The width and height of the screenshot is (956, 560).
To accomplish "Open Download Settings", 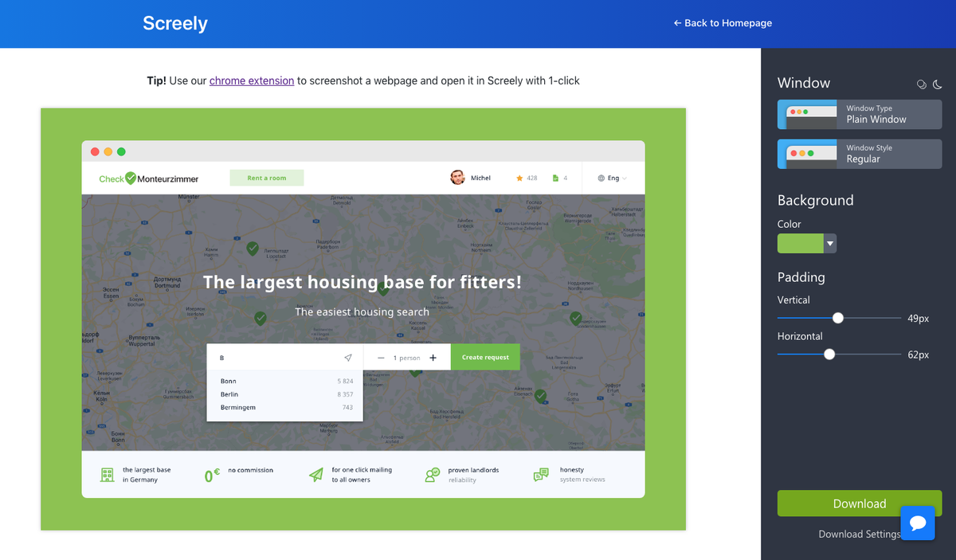I will [x=860, y=534].
